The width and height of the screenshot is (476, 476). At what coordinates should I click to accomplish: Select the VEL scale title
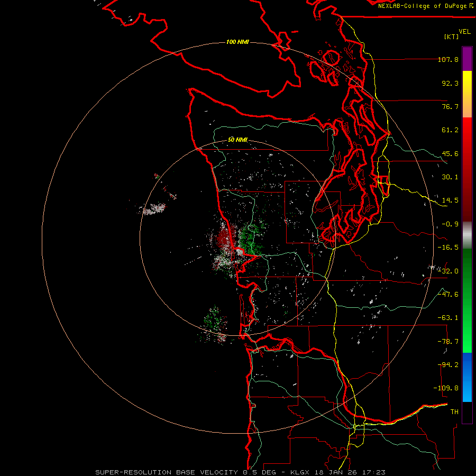click(x=464, y=32)
